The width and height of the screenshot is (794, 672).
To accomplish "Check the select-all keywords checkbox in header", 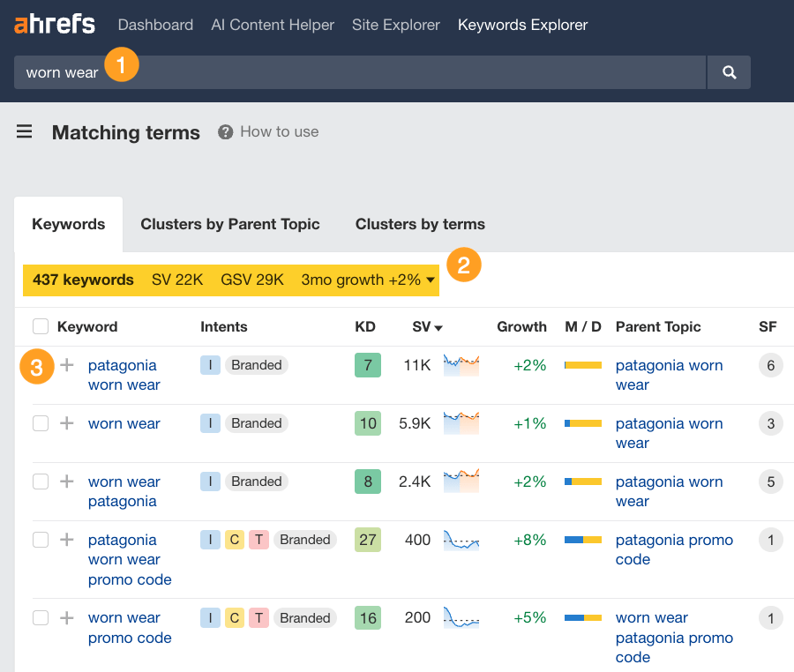I will click(x=40, y=325).
